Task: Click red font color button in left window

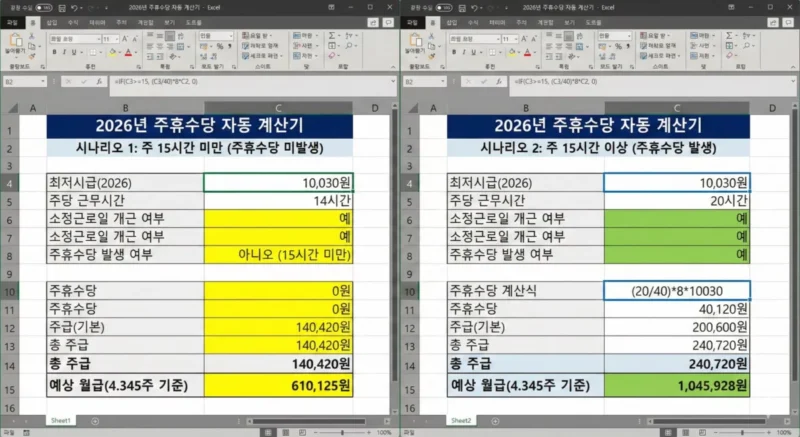Action: [x=128, y=52]
